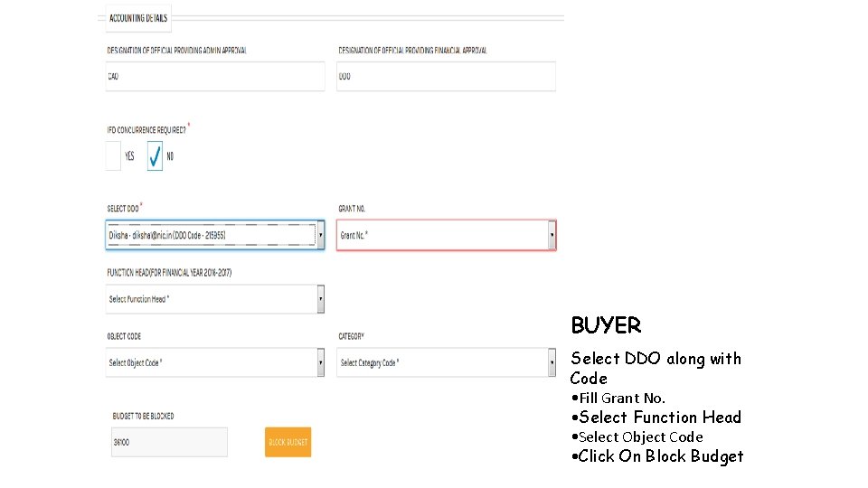The height and width of the screenshot is (488, 868).
Task: Open the Select Object Code dropdown box
Action: click(210, 363)
